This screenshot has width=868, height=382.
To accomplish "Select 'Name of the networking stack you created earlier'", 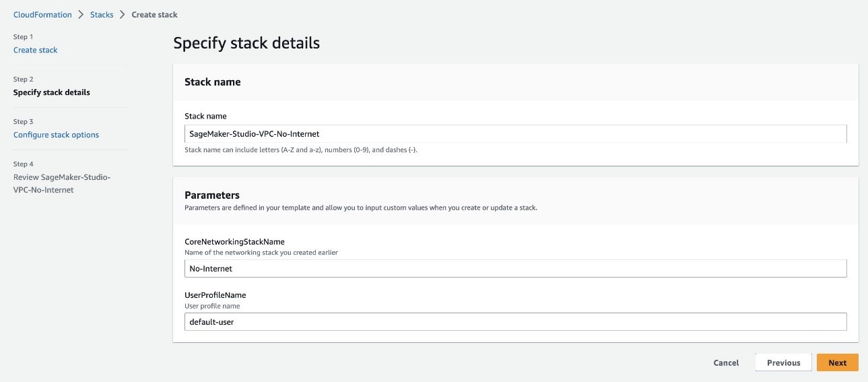I will [x=261, y=252].
